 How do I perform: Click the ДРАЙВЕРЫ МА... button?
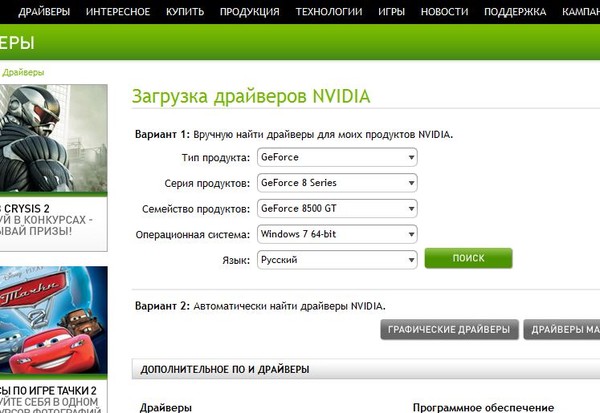562,330
